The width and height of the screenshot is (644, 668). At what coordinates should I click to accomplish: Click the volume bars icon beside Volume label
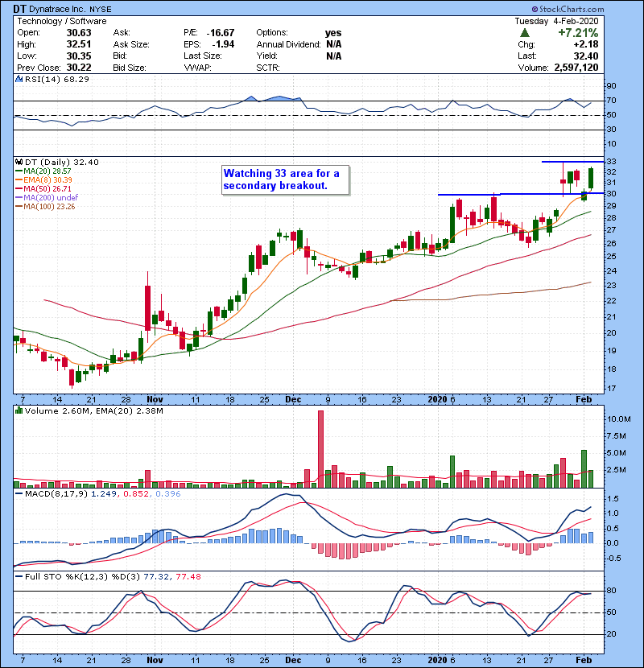[19, 410]
